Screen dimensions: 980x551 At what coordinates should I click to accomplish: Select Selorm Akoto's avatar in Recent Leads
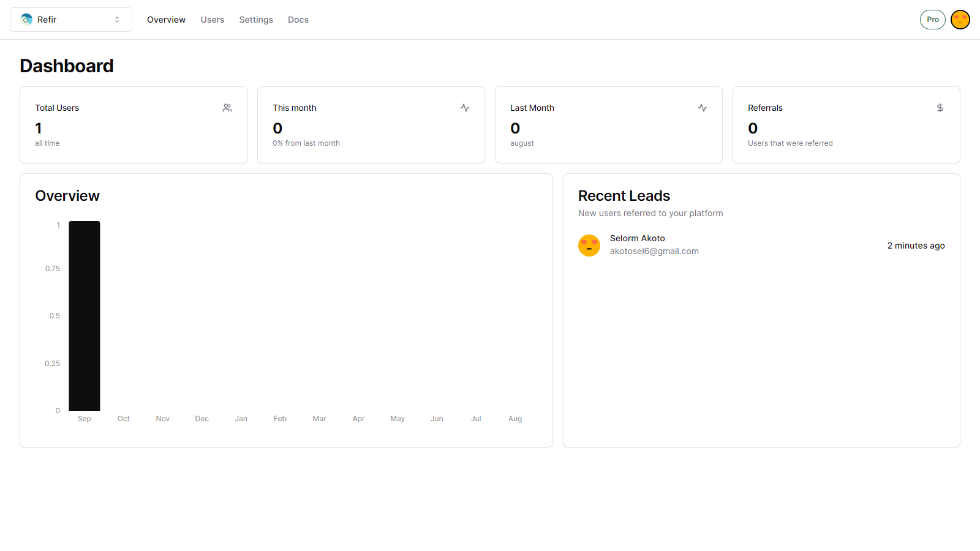(589, 246)
